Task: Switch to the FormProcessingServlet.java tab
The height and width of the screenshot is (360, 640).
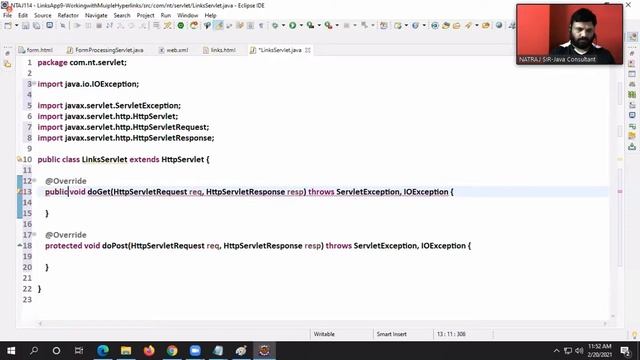Action: (105, 50)
